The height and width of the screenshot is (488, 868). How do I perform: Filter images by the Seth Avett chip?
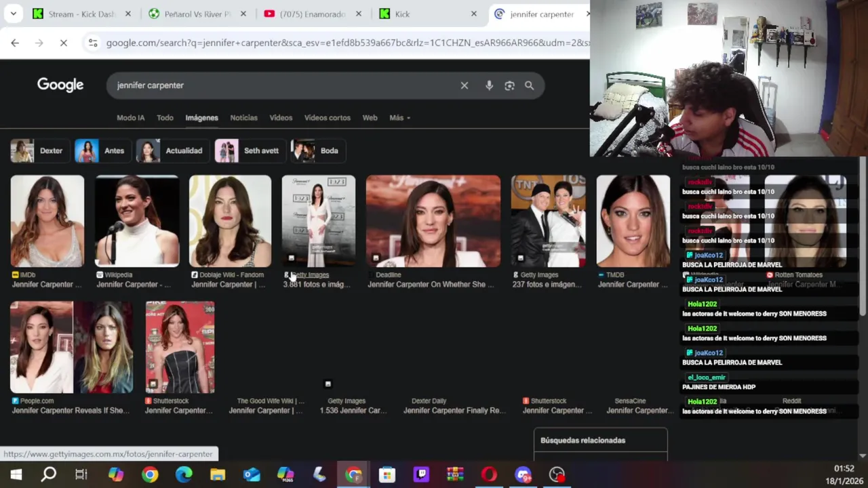tap(249, 150)
